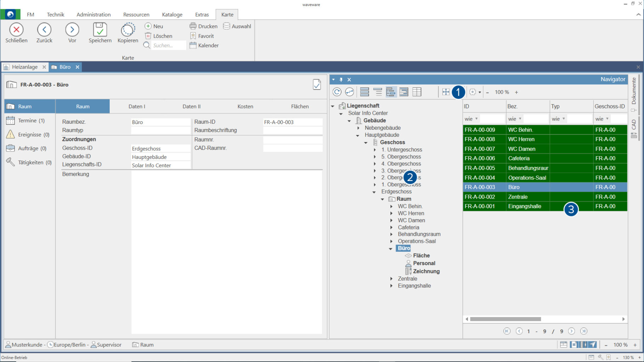The width and height of the screenshot is (644, 362).
Task: Click the Speichern save icon
Action: [x=100, y=30]
